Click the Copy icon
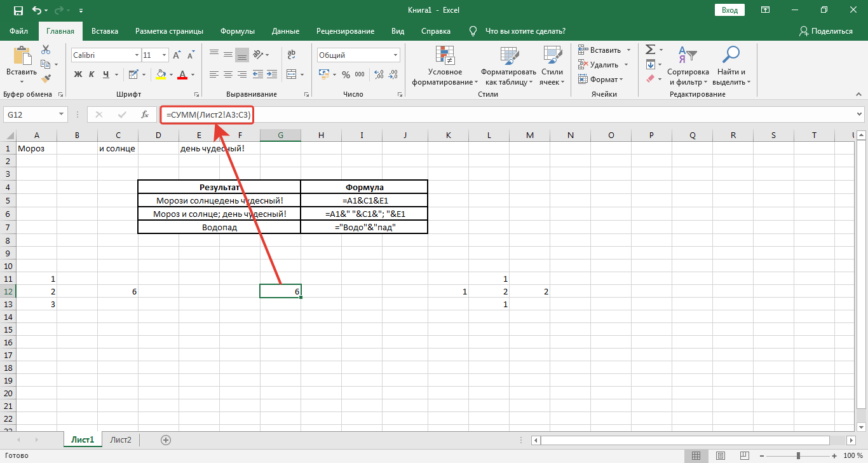Viewport: 868px width, 463px height. (46, 64)
